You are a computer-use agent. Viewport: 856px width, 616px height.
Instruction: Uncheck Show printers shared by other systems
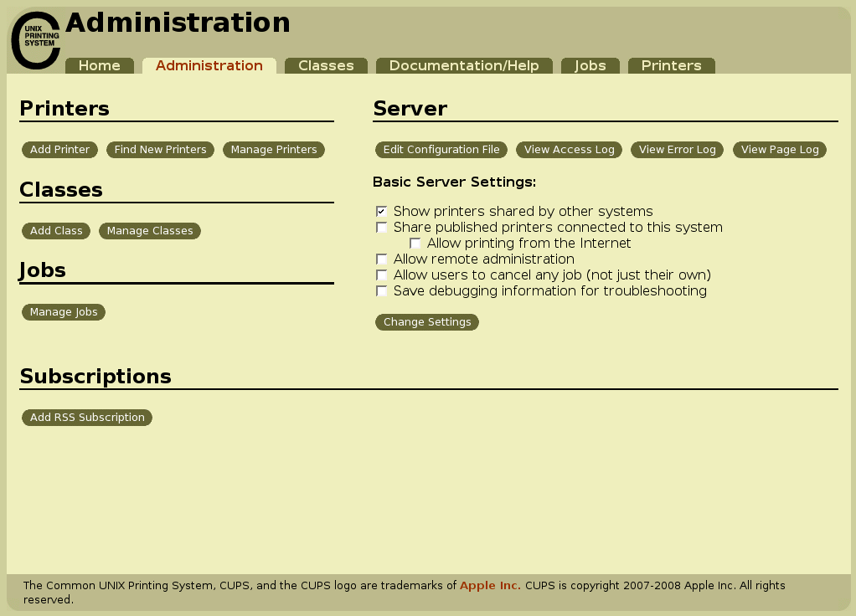[x=382, y=211]
